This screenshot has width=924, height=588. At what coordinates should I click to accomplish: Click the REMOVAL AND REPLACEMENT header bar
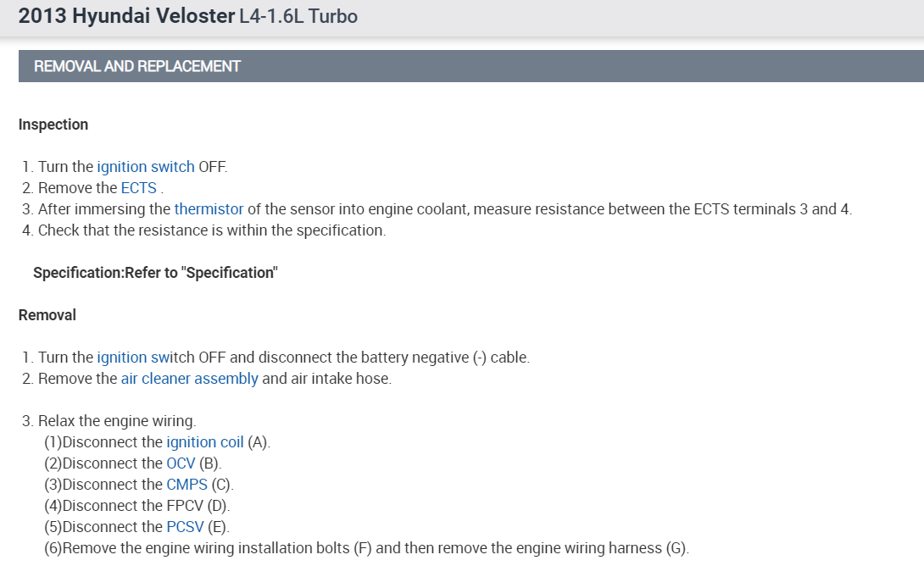point(470,66)
